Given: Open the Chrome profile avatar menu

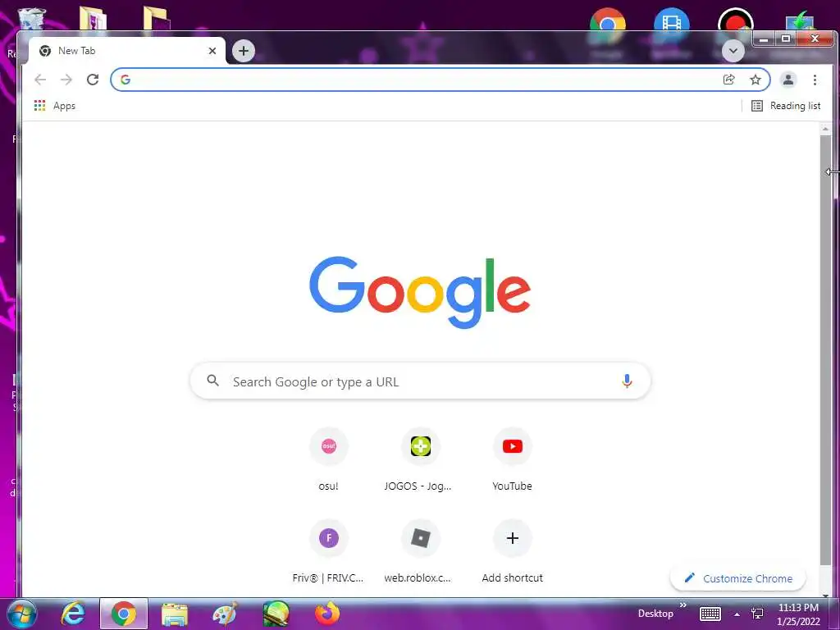Looking at the screenshot, I should (788, 80).
